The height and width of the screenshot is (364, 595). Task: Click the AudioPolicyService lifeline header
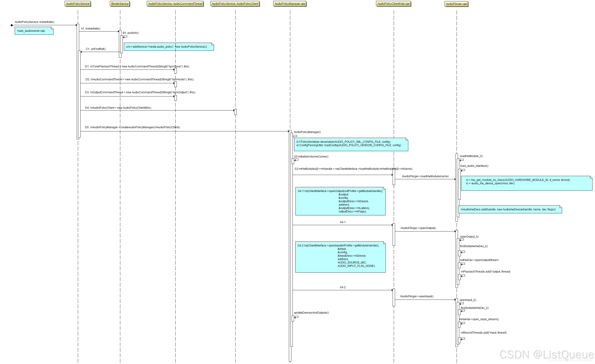(78, 4)
